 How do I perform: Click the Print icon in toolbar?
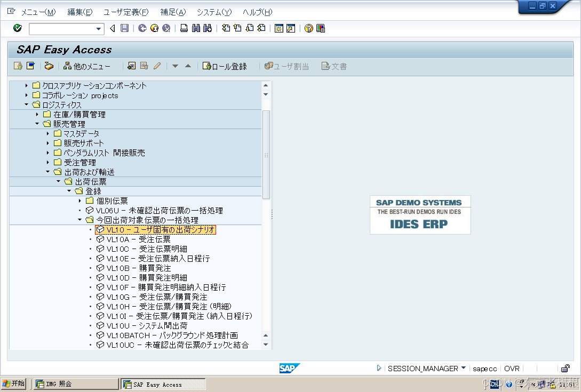point(184,28)
